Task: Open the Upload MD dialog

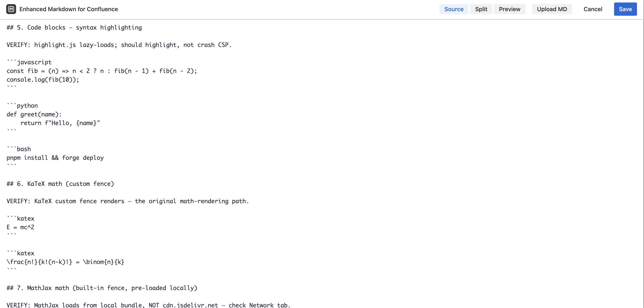Action: [552, 9]
